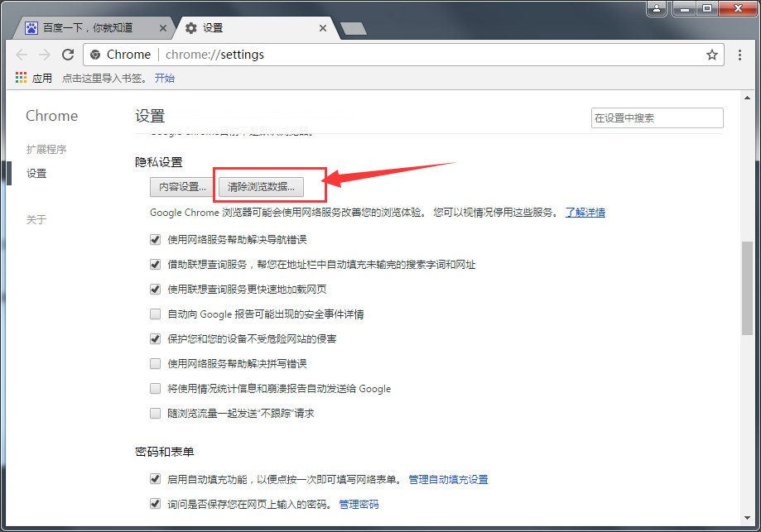Click the browser back arrow
The width and height of the screenshot is (761, 532).
(x=22, y=55)
